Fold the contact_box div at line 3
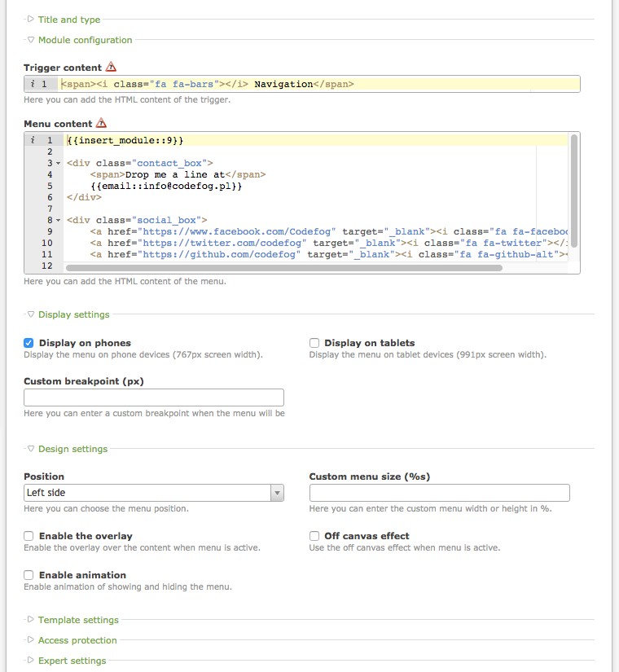 (59, 164)
